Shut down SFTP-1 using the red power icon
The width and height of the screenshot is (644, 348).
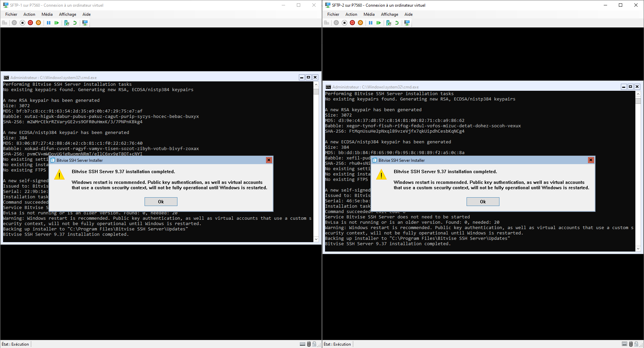(x=31, y=23)
